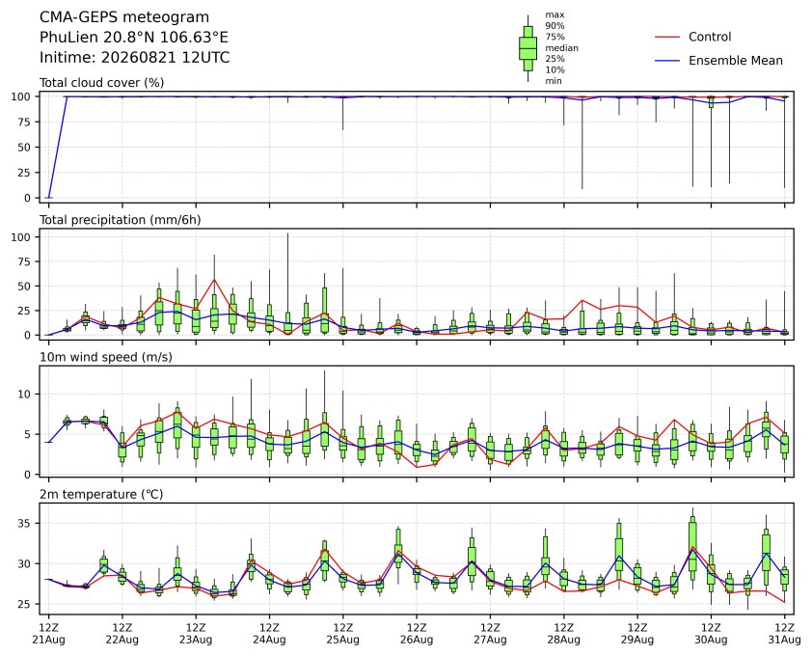Click the '10%' legend label
The image size is (812, 656).
point(555,70)
